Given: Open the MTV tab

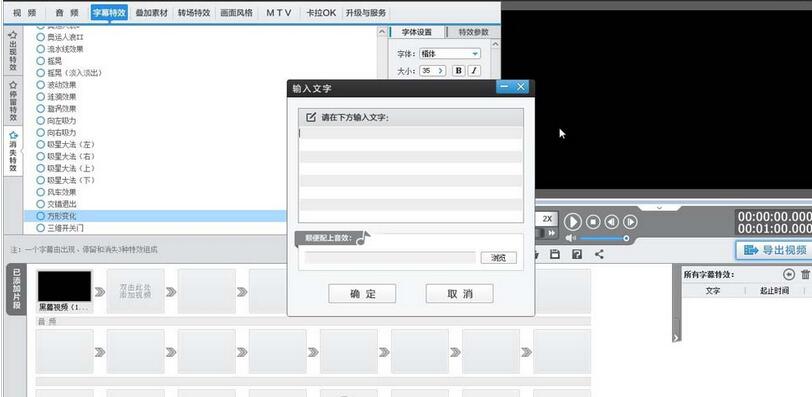Looking at the screenshot, I should coord(279,13).
